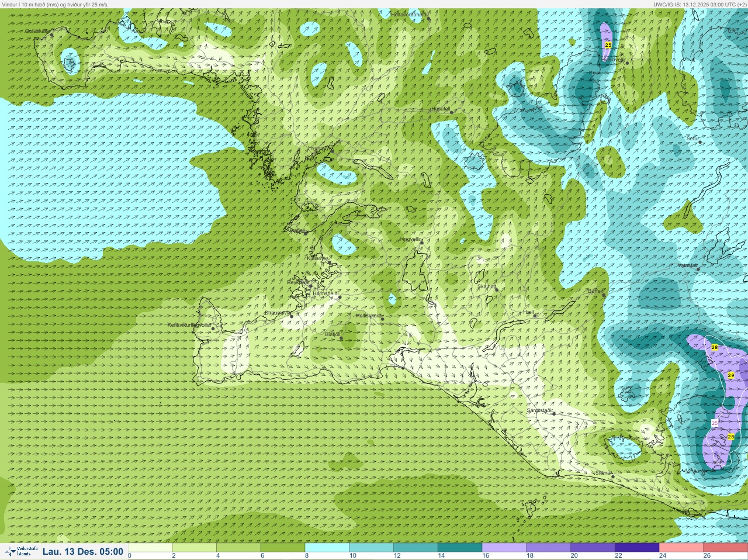Viewport: 748px width, 560px height.
Task: Click the yellow 28 gust marker above the 29
Action: pos(715,347)
